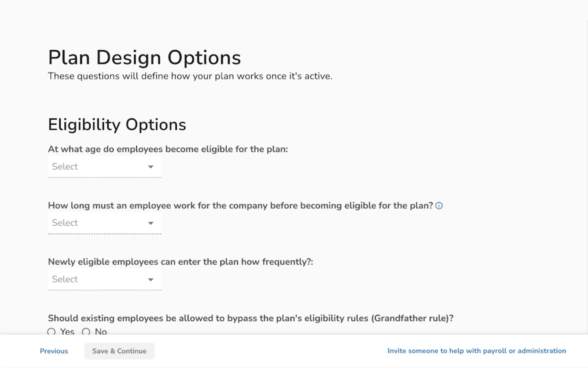This screenshot has height=368, width=588.
Task: Open the required employment length Select dropdown
Action: click(104, 223)
